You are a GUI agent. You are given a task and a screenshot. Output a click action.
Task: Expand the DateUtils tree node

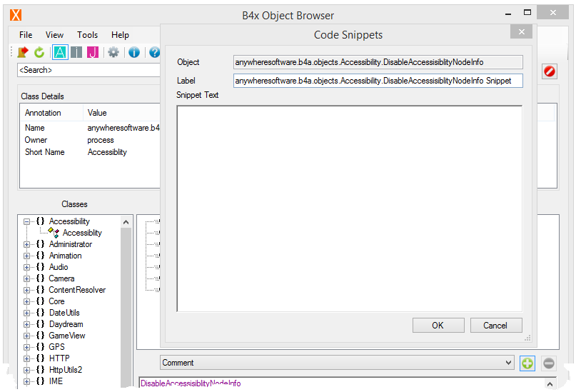[26, 313]
